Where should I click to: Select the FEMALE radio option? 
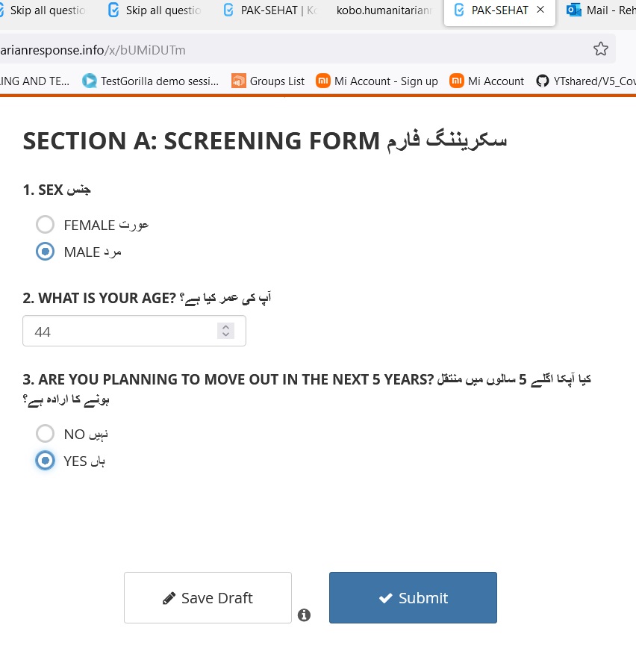pyautogui.click(x=46, y=224)
